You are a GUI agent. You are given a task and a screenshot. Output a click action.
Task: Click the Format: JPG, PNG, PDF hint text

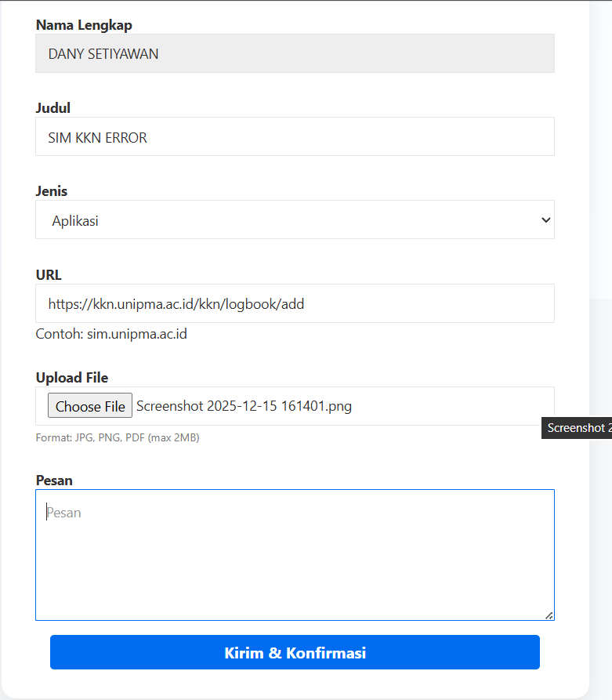118,438
